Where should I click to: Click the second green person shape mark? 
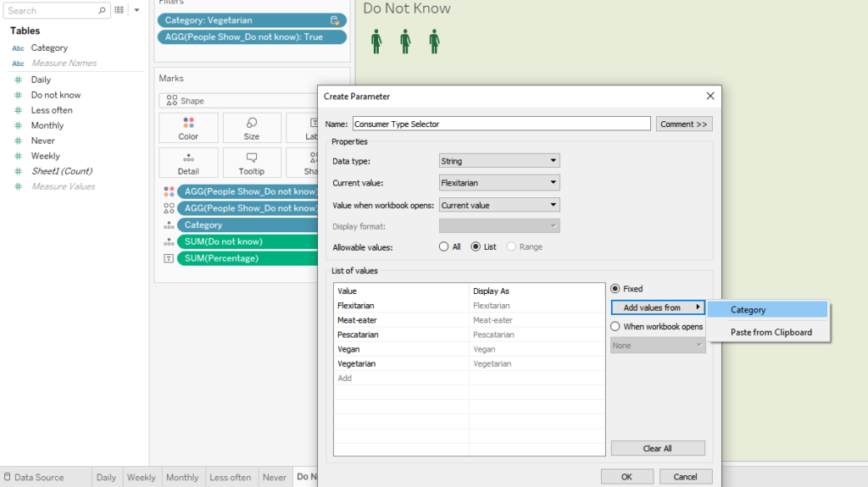(x=405, y=42)
